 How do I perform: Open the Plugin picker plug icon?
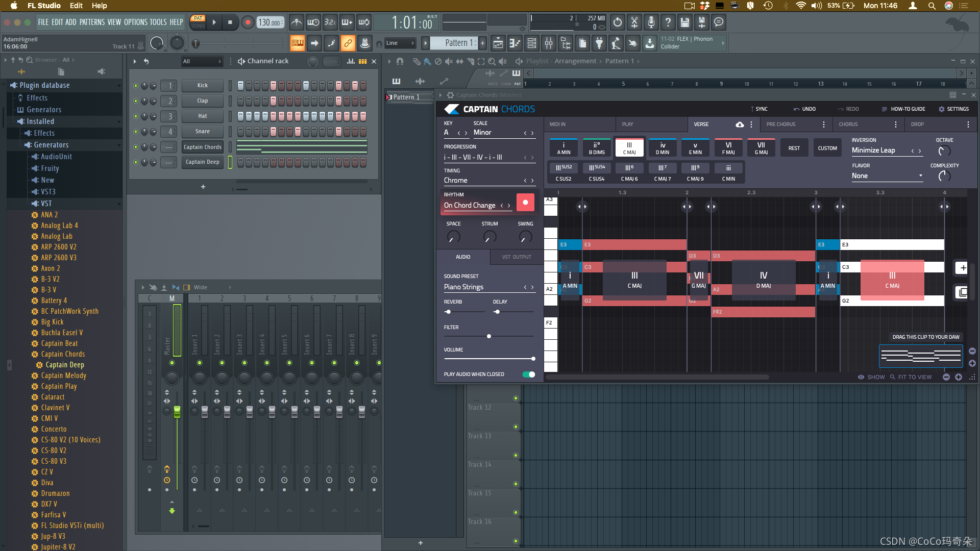point(599,43)
